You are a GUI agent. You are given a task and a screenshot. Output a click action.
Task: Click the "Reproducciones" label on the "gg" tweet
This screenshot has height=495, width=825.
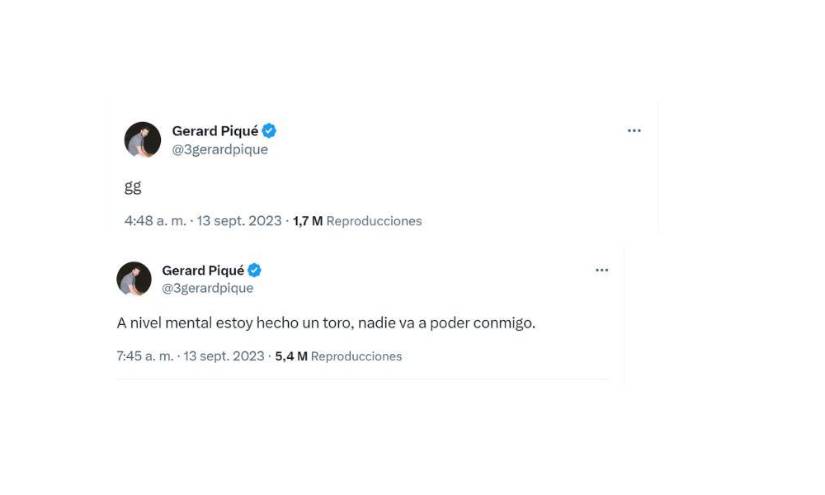(x=374, y=221)
